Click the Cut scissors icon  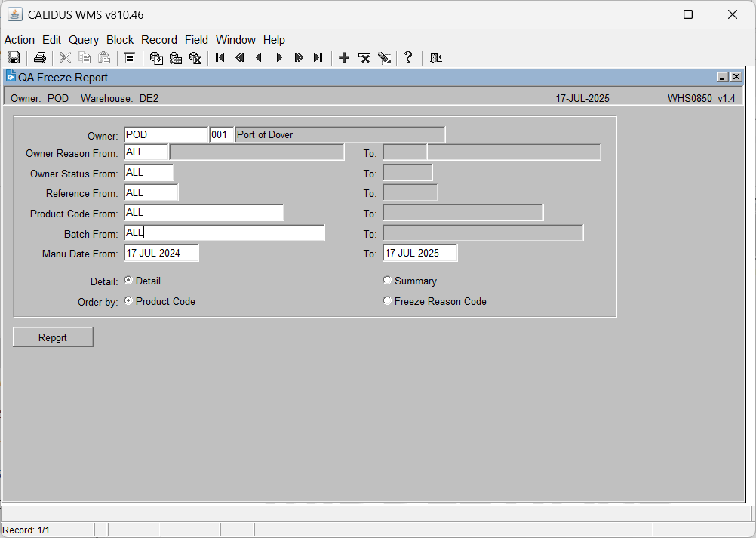(65, 58)
